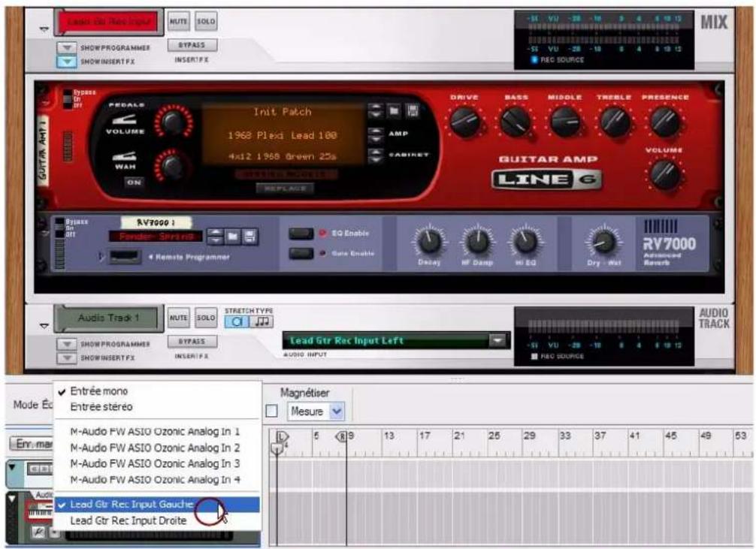Select the wah pedal icon
This screenshot has width=756, height=549.
[125, 156]
